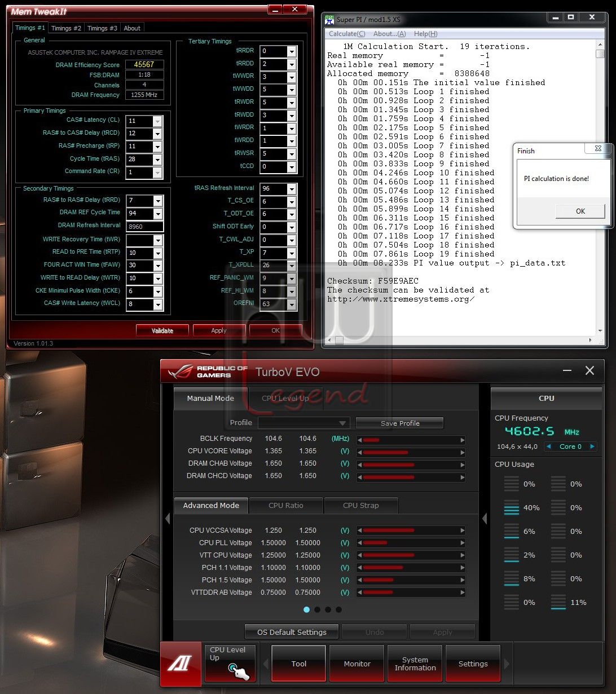Click arrow between voltage panel and CPU panel
The width and height of the screenshot is (616, 694).
point(484,519)
